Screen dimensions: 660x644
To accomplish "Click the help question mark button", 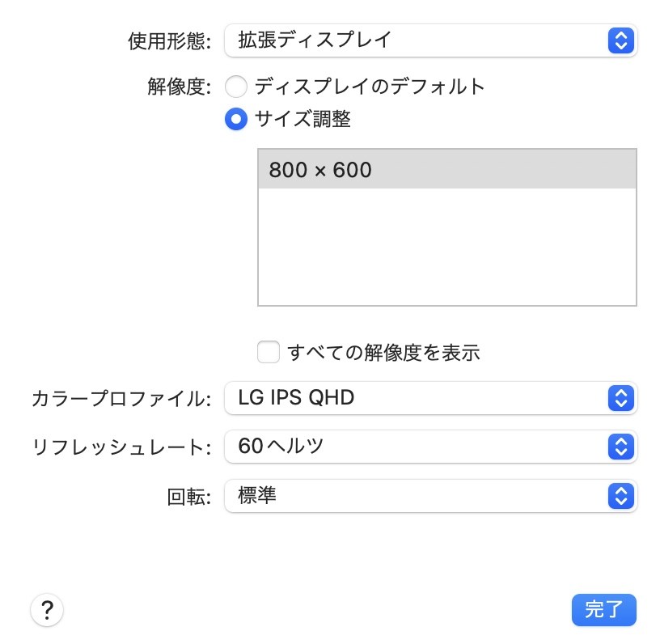I will coord(47,610).
